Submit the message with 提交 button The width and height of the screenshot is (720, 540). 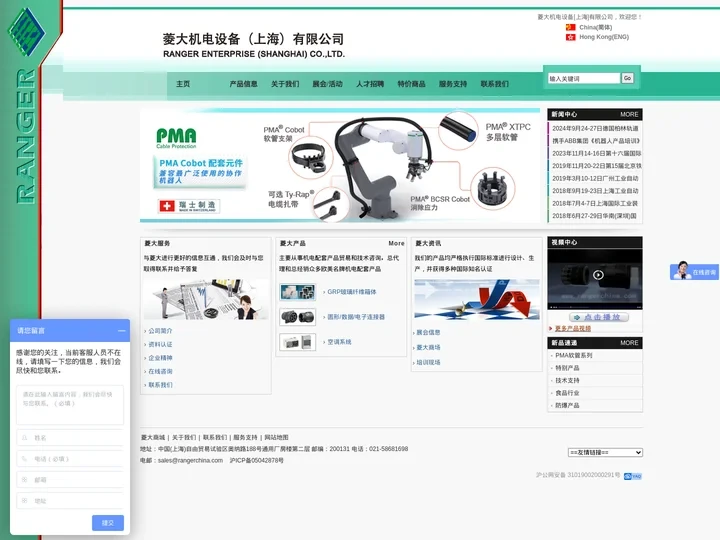point(107,523)
